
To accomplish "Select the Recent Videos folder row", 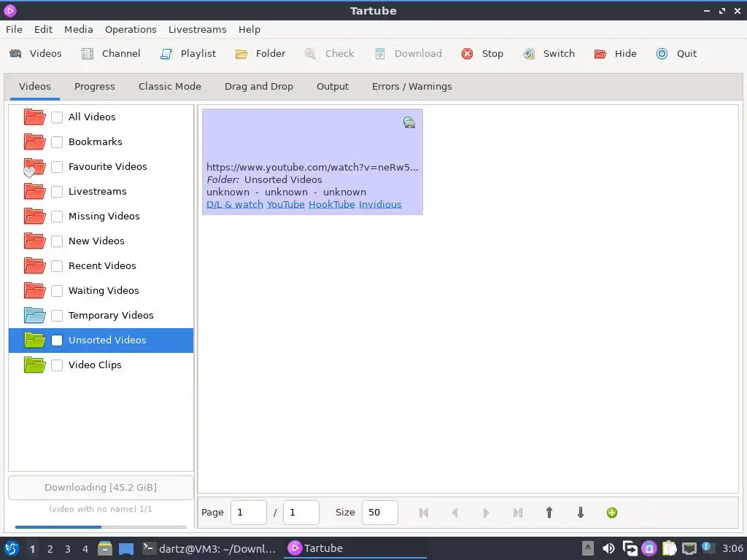I will click(x=101, y=265).
